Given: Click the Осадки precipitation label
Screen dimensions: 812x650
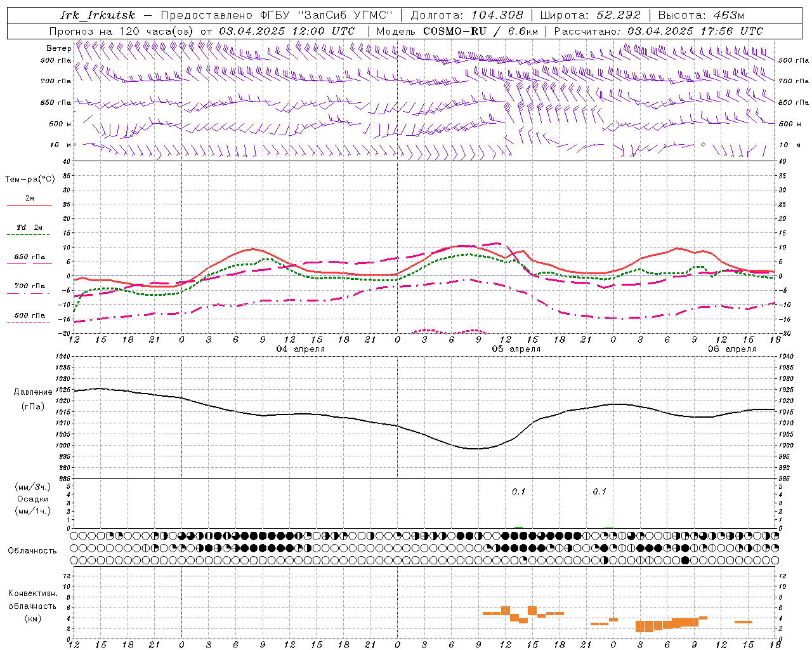Looking at the screenshot, I should [33, 499].
